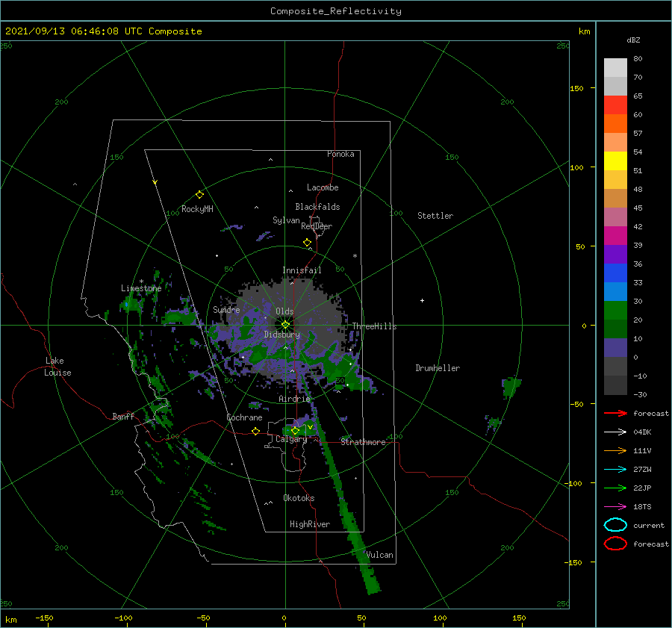The height and width of the screenshot is (628, 672).
Task: Click the Limestone label
Action: (x=141, y=288)
